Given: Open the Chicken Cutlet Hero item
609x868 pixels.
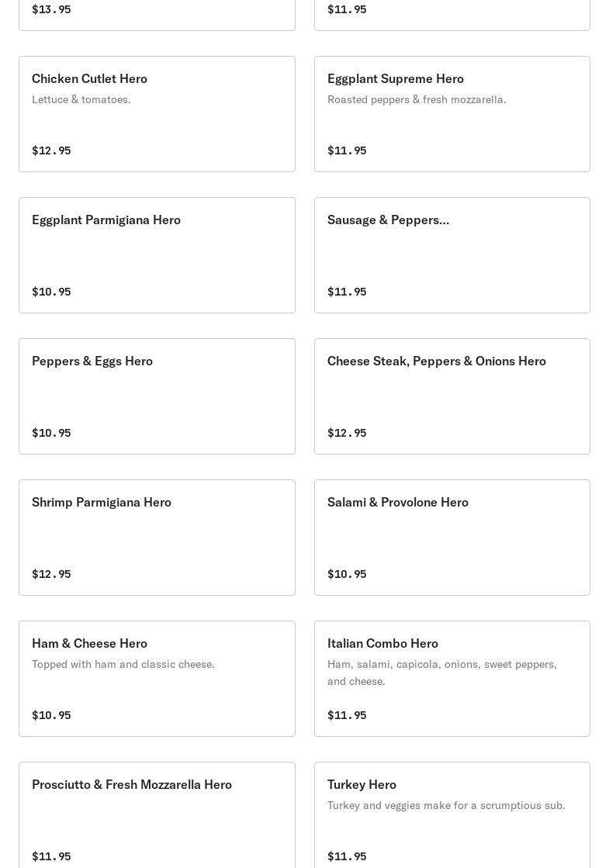Looking at the screenshot, I should point(157,114).
